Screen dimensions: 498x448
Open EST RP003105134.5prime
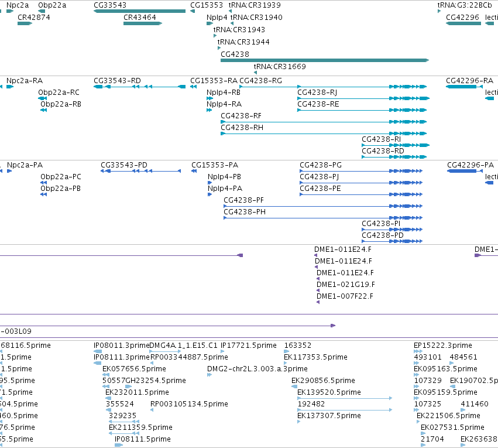(152, 410)
